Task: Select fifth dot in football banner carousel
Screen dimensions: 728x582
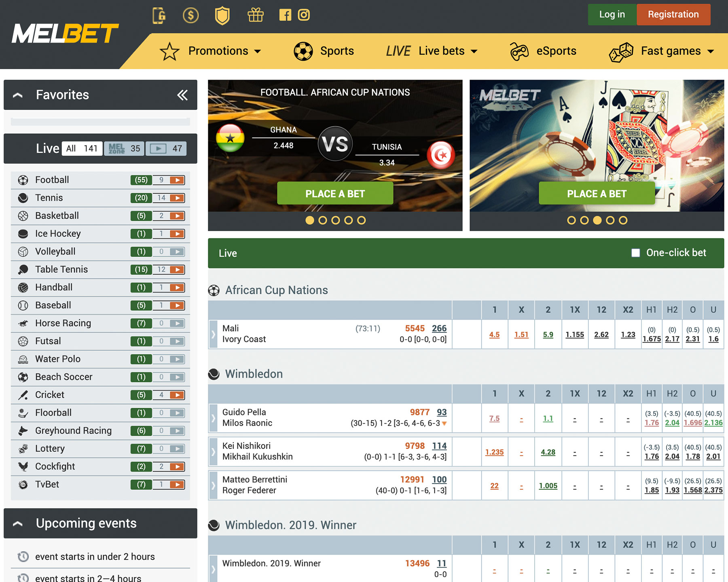Action: click(x=362, y=220)
